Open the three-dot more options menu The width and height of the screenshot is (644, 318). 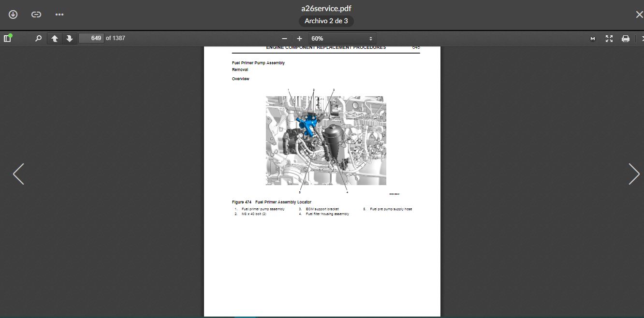[x=59, y=14]
